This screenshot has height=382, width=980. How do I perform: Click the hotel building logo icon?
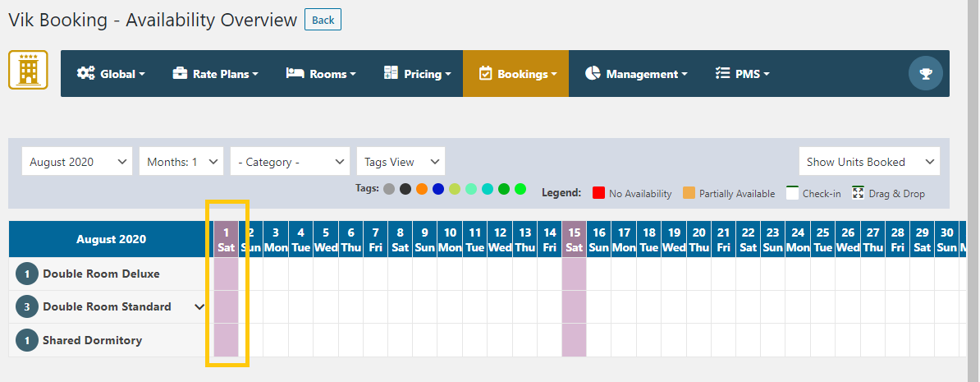pyautogui.click(x=28, y=70)
